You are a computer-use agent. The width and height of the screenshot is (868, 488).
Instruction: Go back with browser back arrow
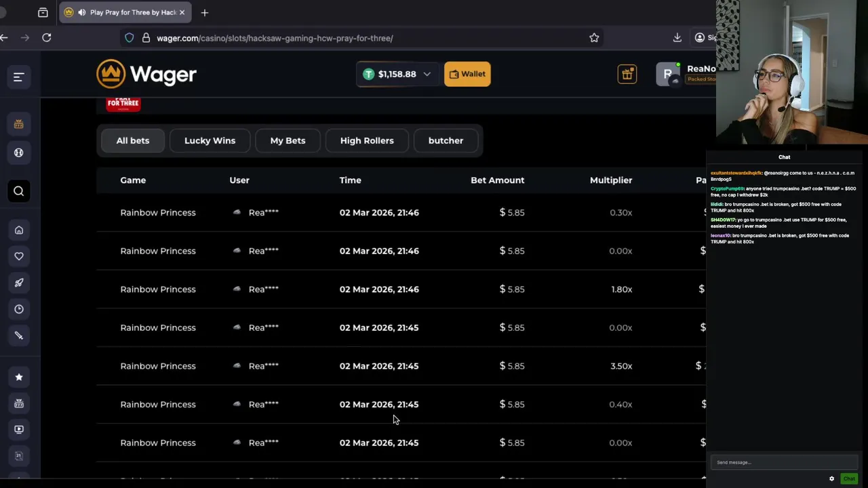click(x=4, y=38)
